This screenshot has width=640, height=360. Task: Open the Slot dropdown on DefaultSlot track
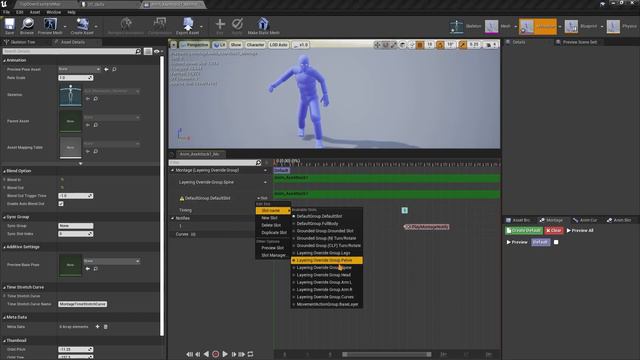point(263,198)
